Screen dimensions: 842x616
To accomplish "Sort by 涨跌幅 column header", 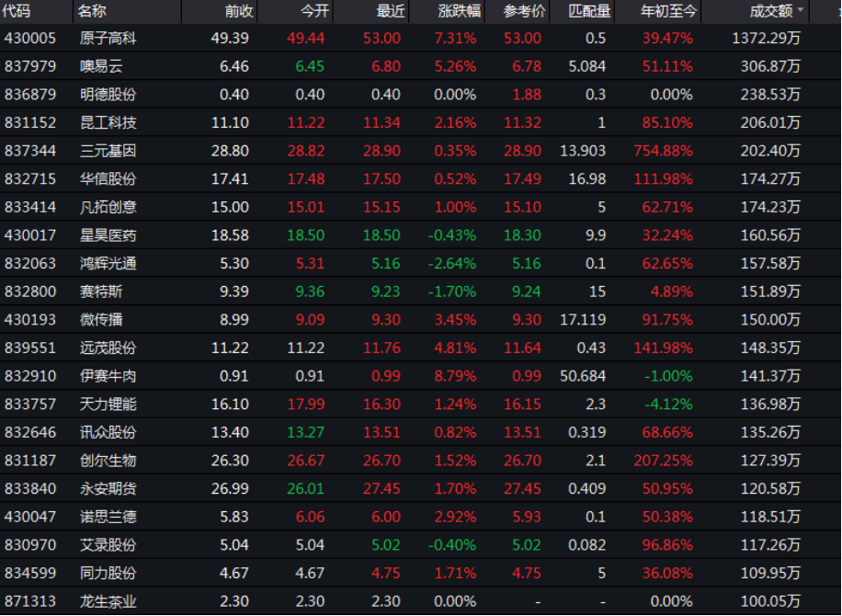I will click(454, 11).
